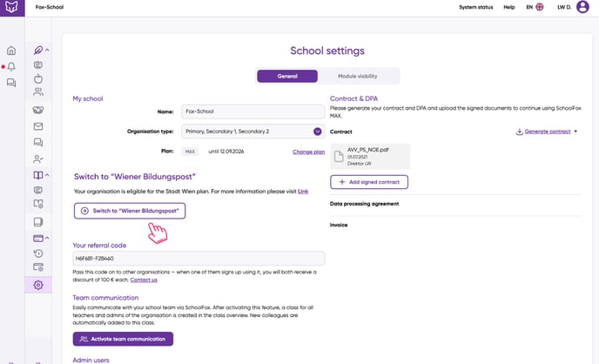Open the people group sidebar icon
This screenshot has height=364, width=599.
point(37,91)
